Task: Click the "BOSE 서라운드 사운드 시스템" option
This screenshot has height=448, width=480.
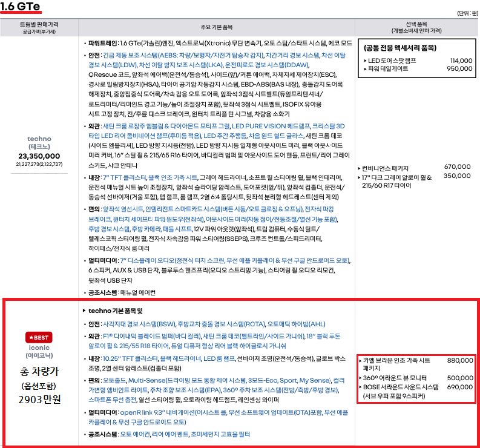Action: tap(401, 387)
